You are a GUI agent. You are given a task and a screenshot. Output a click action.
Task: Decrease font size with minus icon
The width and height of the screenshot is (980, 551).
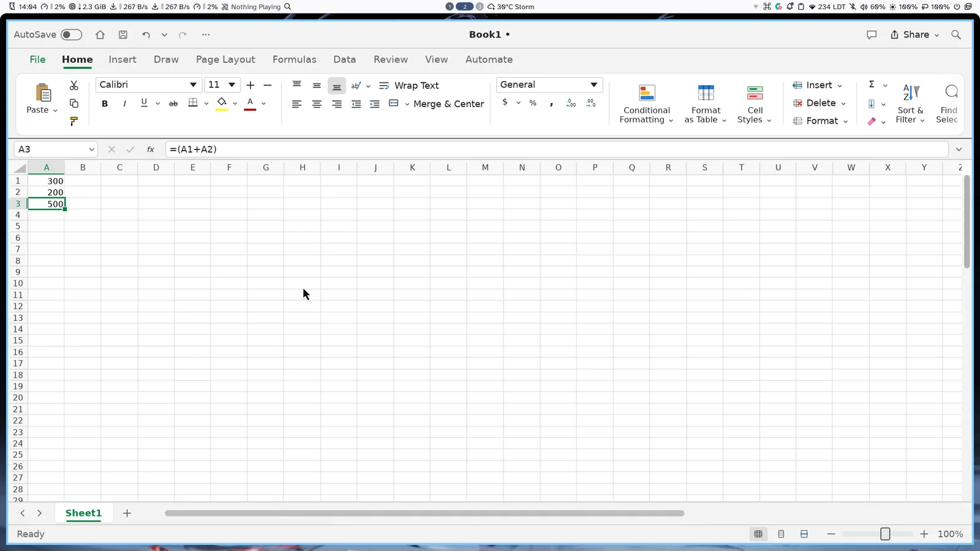tap(268, 85)
